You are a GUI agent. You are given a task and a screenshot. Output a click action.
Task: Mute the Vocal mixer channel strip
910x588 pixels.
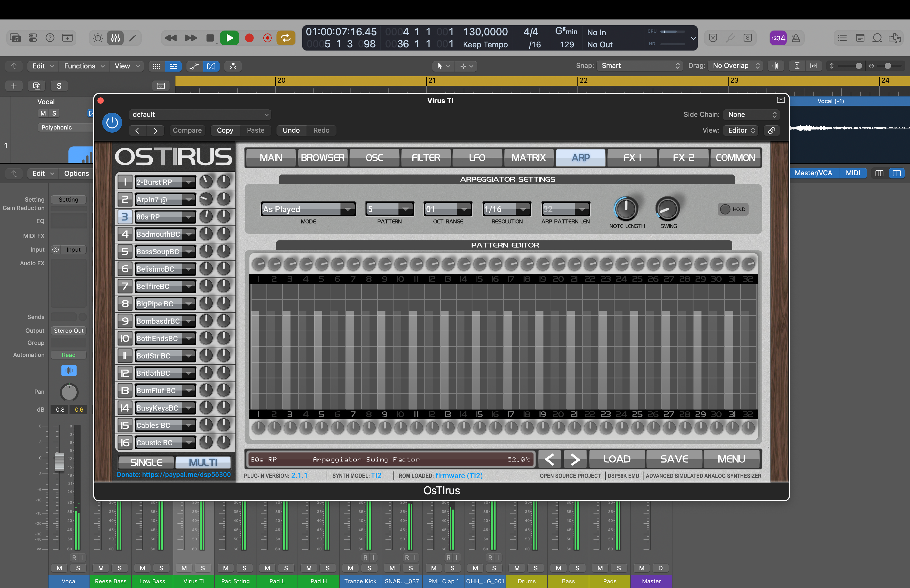[59, 568]
